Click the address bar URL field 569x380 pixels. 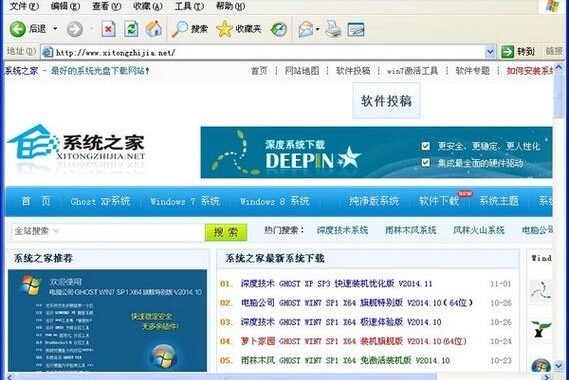(x=269, y=53)
